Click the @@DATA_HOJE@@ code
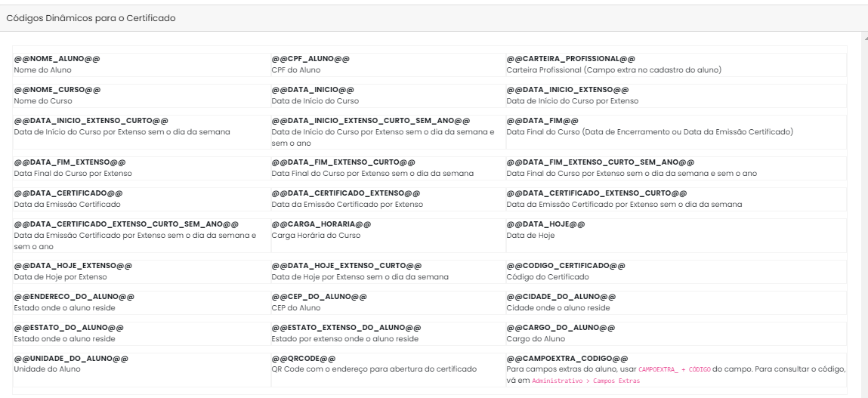This screenshot has height=398, width=868. (545, 224)
